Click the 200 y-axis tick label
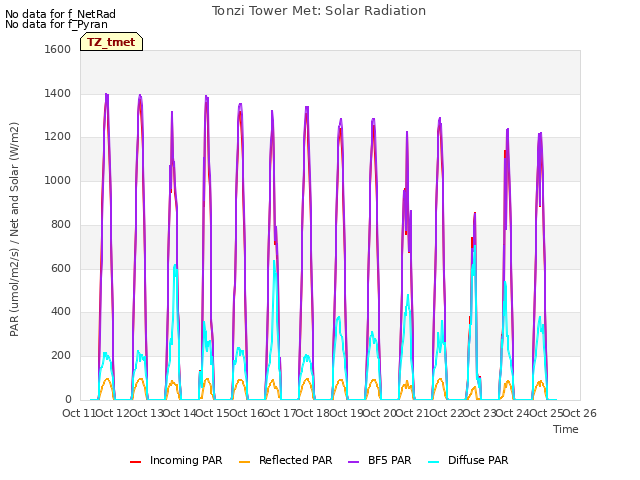Screen dimensions: 640x480 coord(61,356)
